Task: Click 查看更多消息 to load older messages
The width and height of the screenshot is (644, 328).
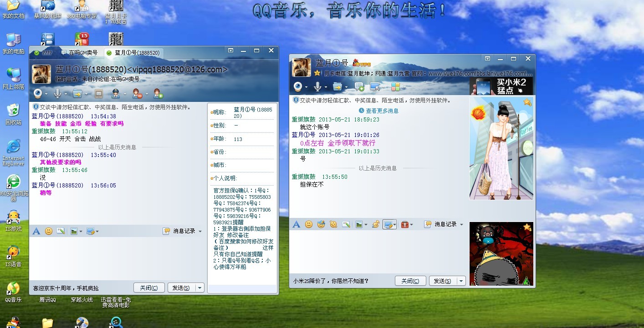Action: tap(382, 110)
